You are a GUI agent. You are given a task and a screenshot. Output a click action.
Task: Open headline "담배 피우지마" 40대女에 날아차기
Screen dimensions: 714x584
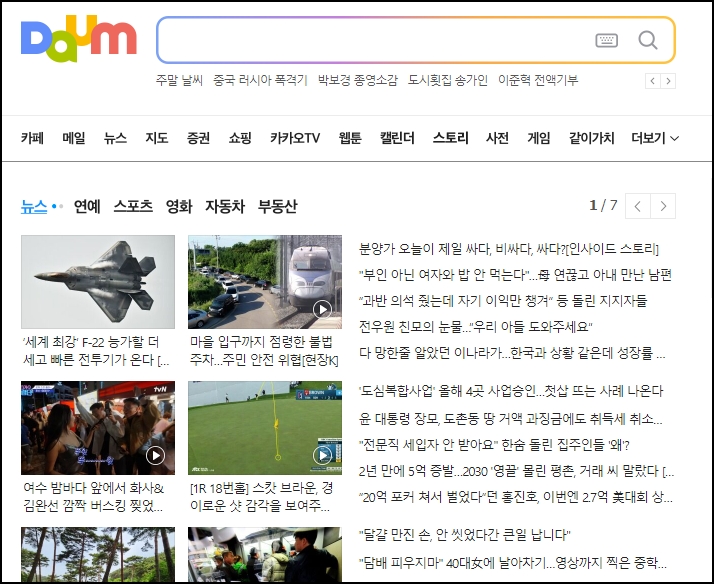pyautogui.click(x=513, y=563)
